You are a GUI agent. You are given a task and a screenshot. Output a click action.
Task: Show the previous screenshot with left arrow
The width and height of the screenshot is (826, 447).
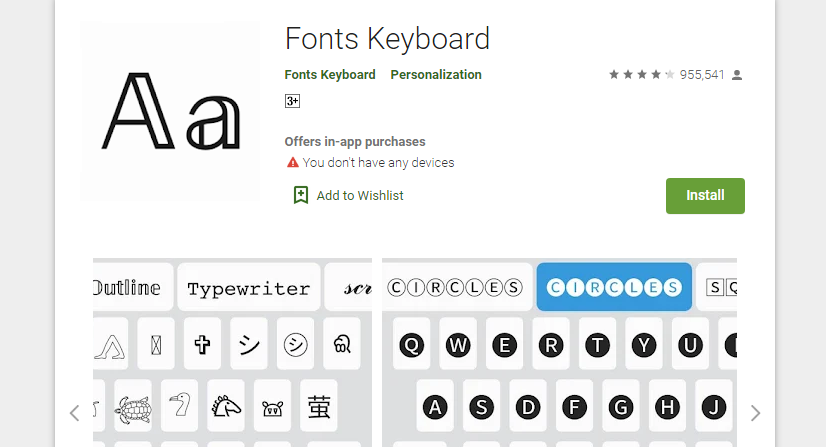[74, 413]
